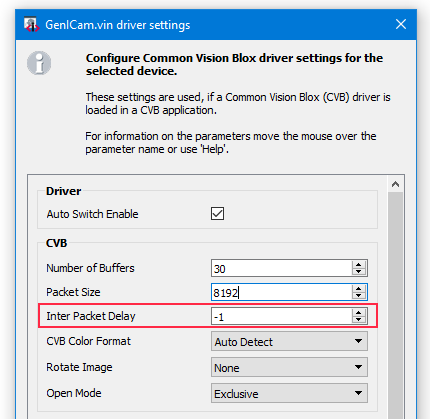
Task: Click the Inter Packet Delay label
Action: tap(91, 316)
